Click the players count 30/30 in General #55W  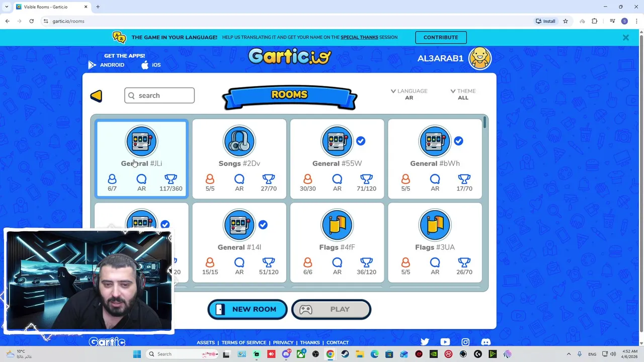[308, 189]
